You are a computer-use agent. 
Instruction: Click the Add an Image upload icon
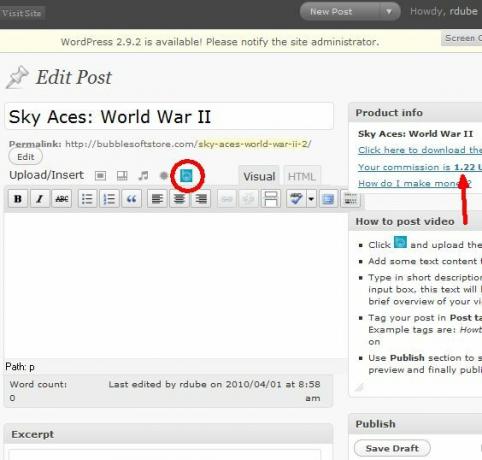(x=100, y=176)
